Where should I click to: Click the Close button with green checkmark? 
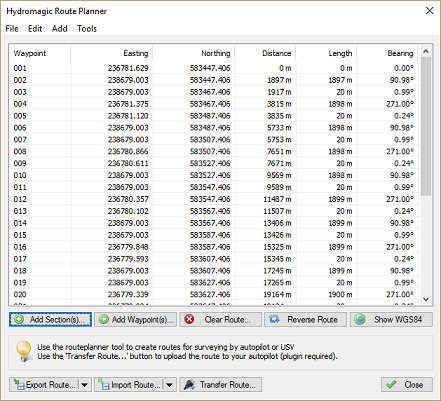pyautogui.click(x=407, y=385)
